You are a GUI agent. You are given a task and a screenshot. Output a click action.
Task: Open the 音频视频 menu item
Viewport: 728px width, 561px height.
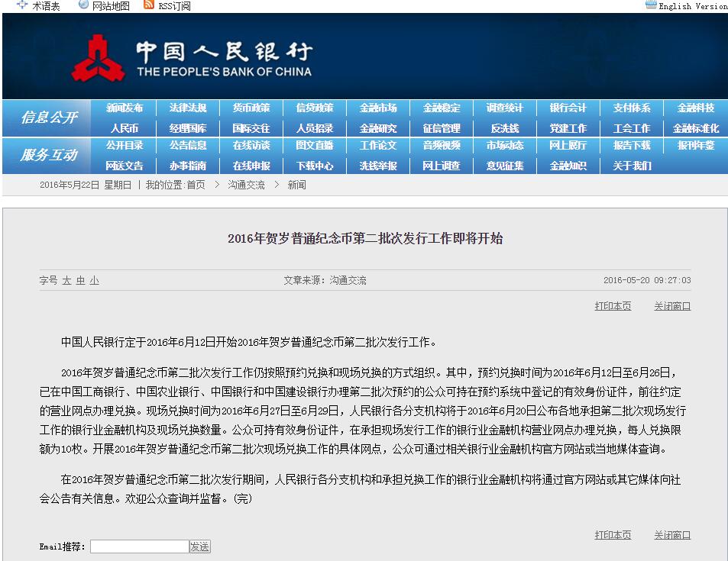coord(442,145)
